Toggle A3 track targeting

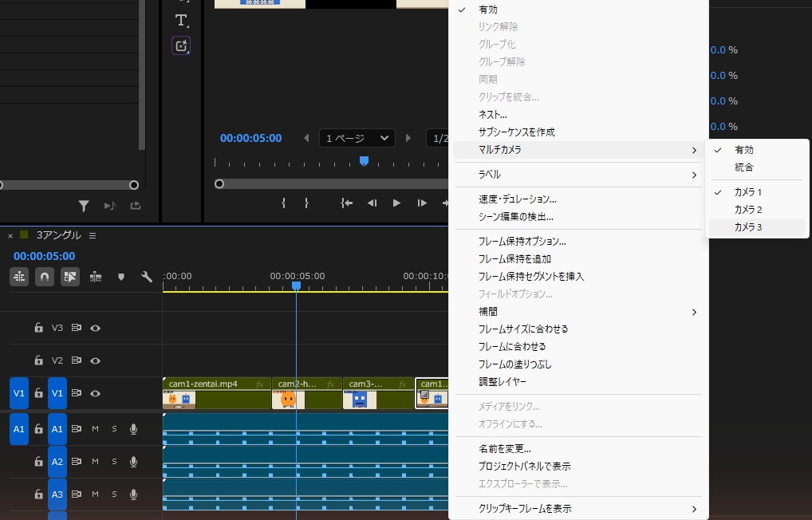point(57,494)
